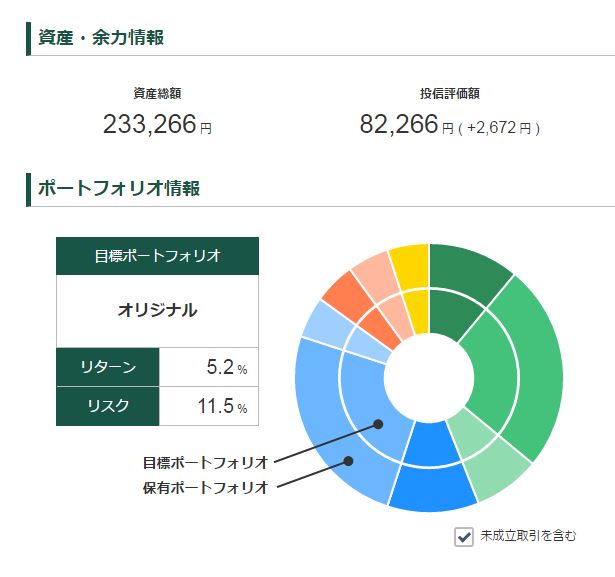This screenshot has height=577, width=615.
Task: Click the outer bright blue bottom segment
Action: click(433, 490)
